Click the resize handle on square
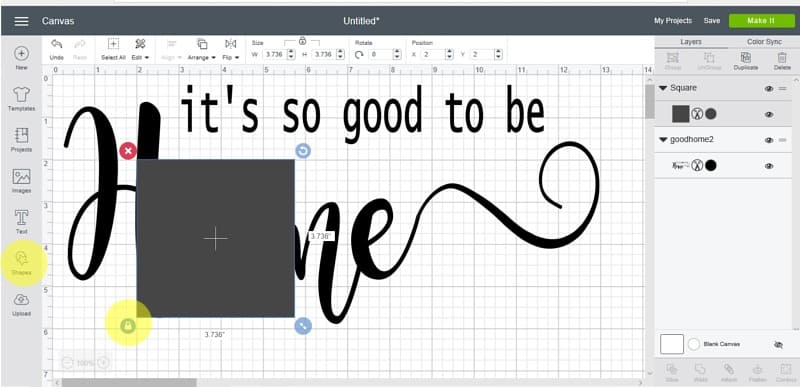Image resolution: width=800 pixels, height=387 pixels. click(x=303, y=326)
